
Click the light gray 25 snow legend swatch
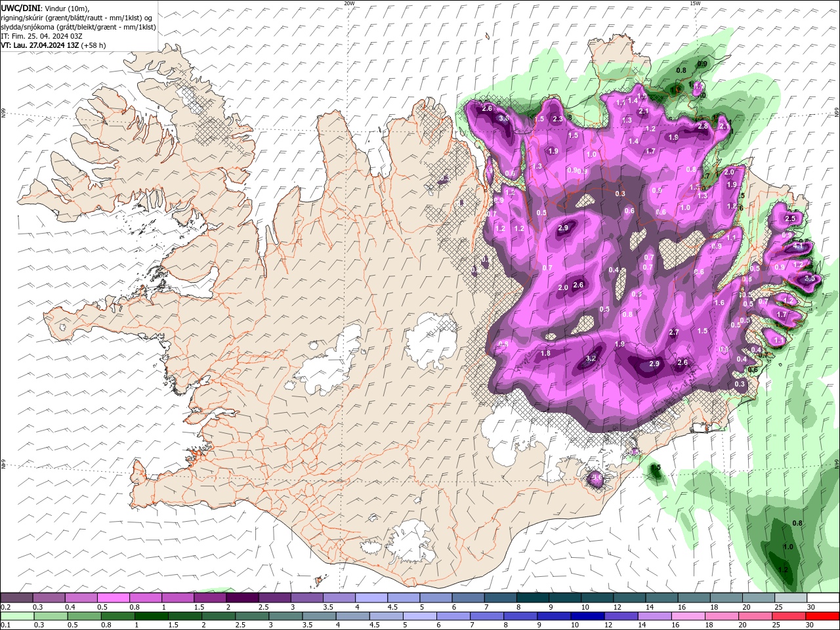coord(791,598)
